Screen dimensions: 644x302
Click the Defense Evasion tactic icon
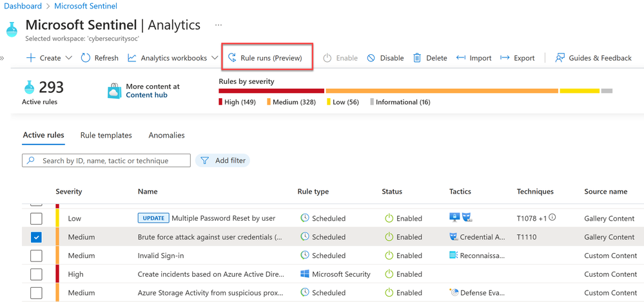[x=454, y=292]
